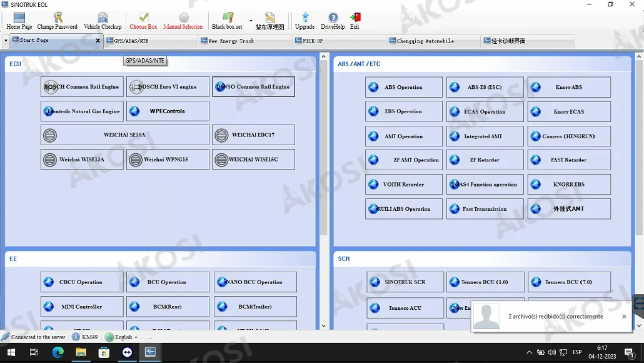Launch Vehicle Checkup from toolbar
The width and height of the screenshot is (644, 363).
103,21
